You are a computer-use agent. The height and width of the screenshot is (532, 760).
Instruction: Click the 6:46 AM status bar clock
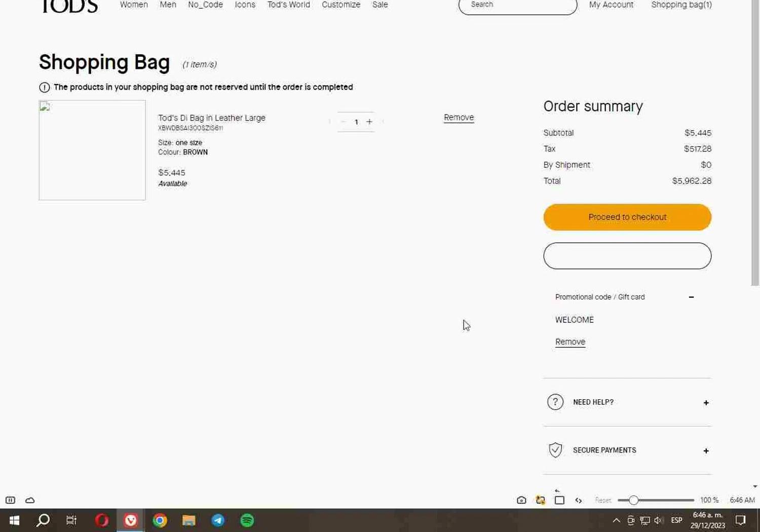coord(742,500)
